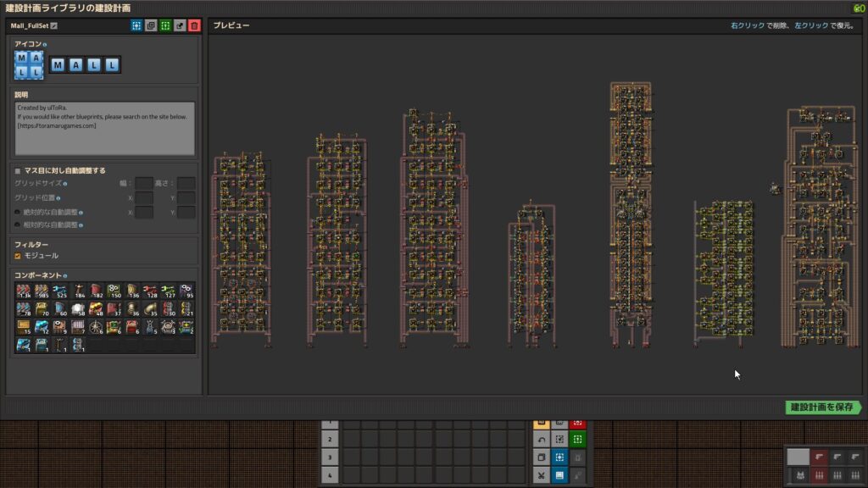Viewport: 868px width, 488px height.
Task: Select the 絶対的な自動調整 radio button
Action: tap(17, 212)
